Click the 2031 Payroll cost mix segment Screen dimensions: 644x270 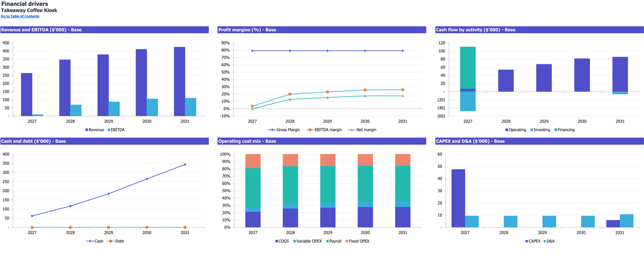(x=402, y=184)
